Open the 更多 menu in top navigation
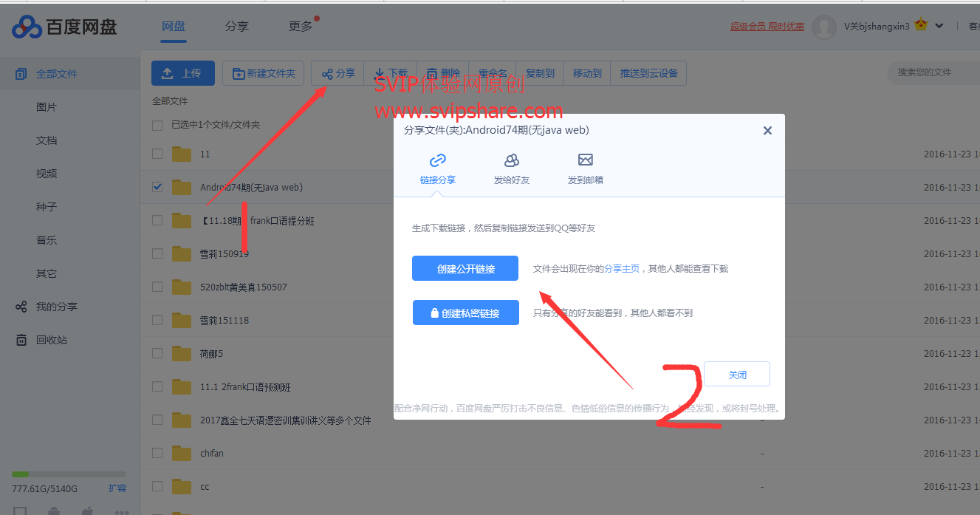 [301, 27]
